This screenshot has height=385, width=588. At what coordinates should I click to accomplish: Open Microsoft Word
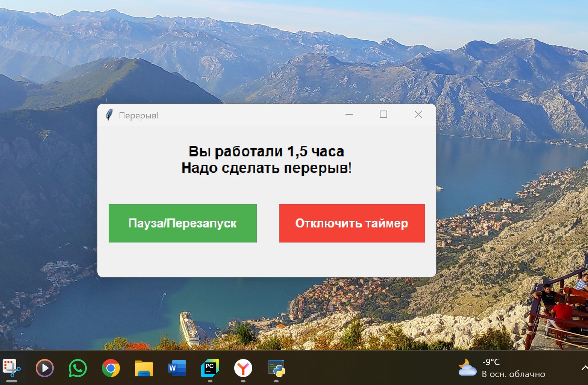pyautogui.click(x=177, y=368)
